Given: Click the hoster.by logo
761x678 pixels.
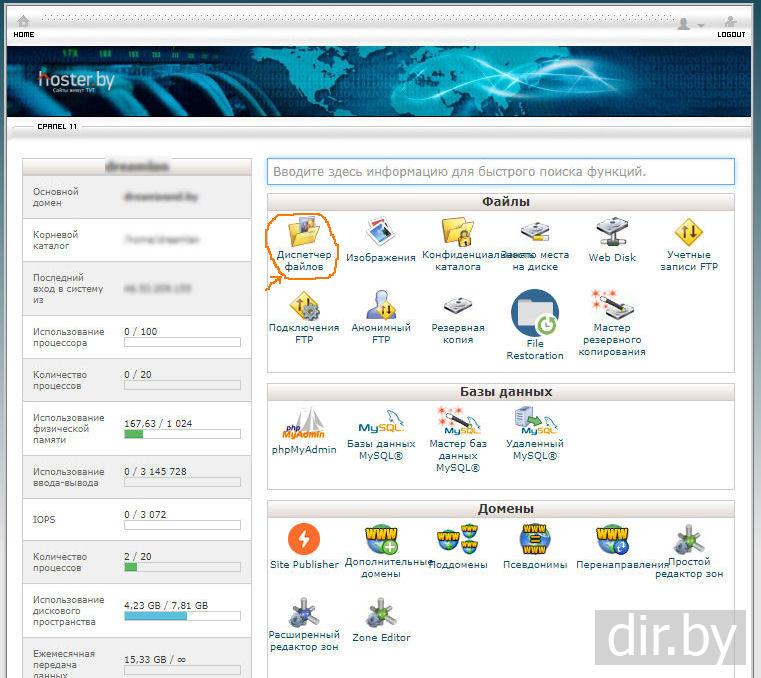Looking at the screenshot, I should coord(76,81).
